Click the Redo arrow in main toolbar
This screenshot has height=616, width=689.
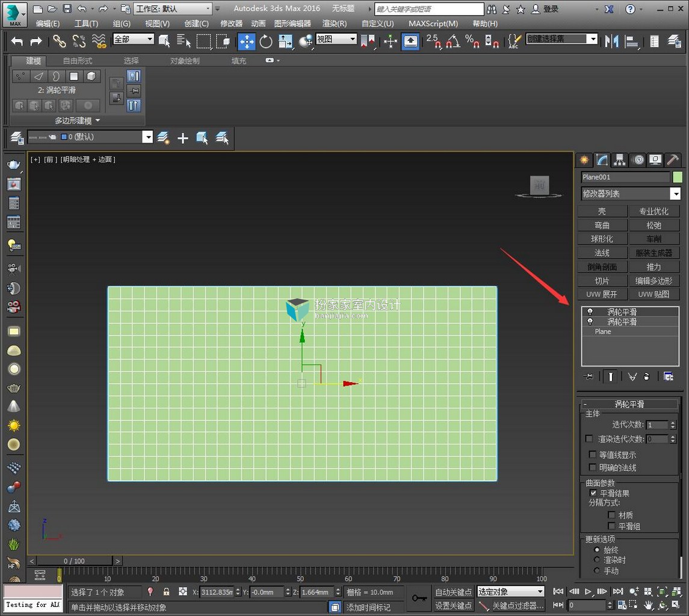36,42
